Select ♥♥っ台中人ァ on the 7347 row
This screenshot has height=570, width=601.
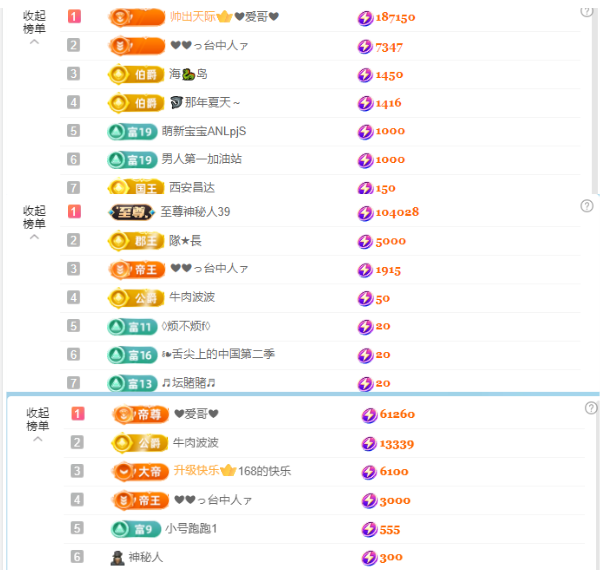tap(209, 46)
